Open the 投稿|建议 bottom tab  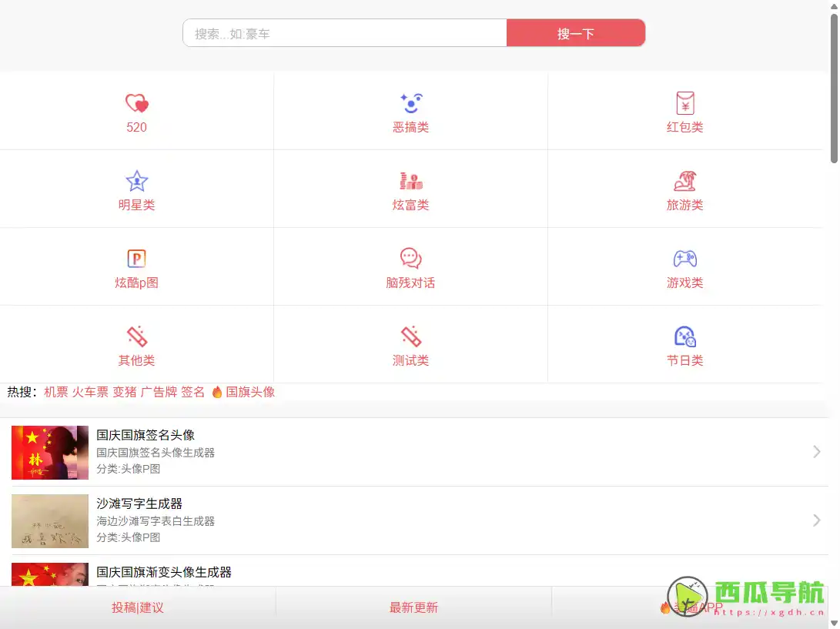point(136,607)
